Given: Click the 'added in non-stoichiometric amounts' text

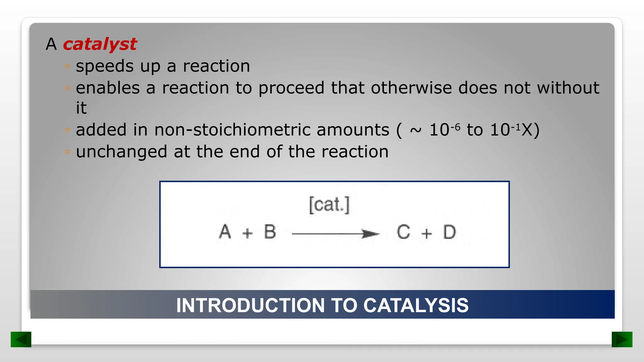Looking at the screenshot, I should tap(233, 130).
